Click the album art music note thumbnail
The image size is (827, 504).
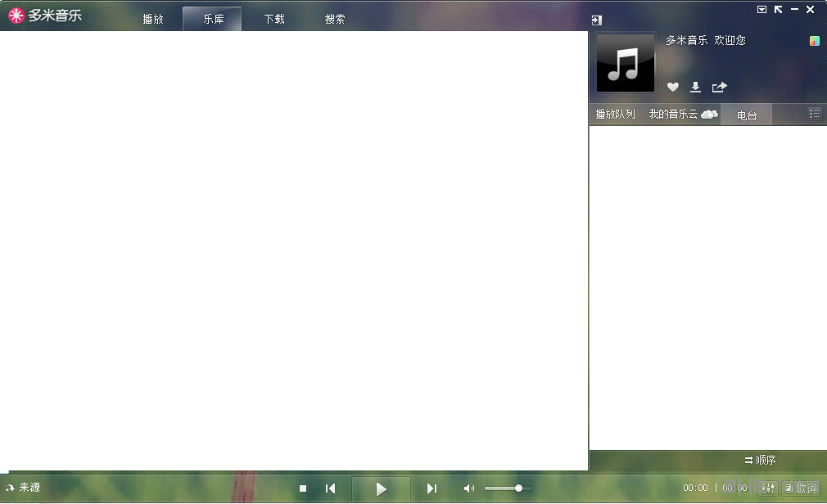[626, 63]
